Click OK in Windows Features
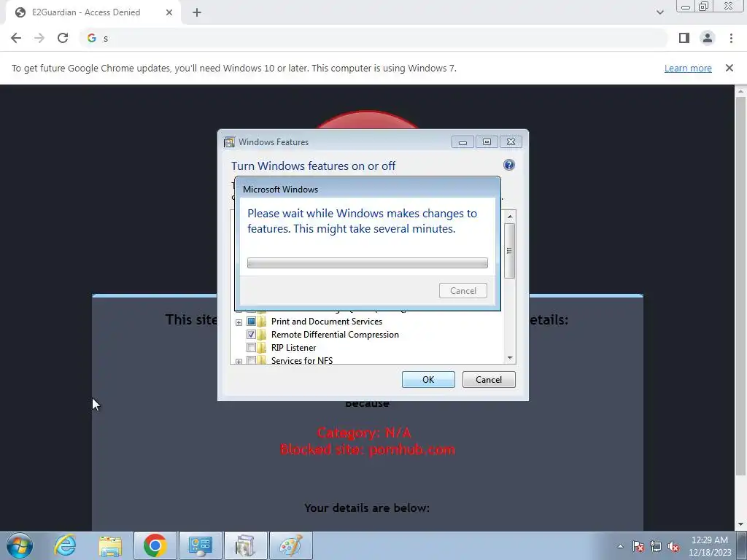 428,379
